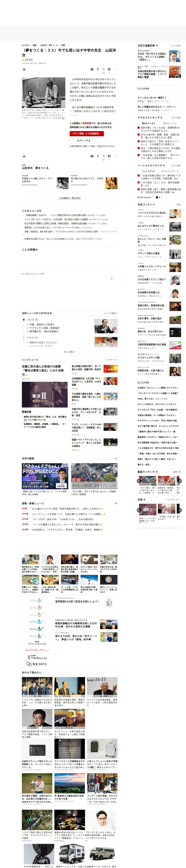Click もっと見る beside 注目の連載記事
Viewport: 186px width, 868px height.
176,45
